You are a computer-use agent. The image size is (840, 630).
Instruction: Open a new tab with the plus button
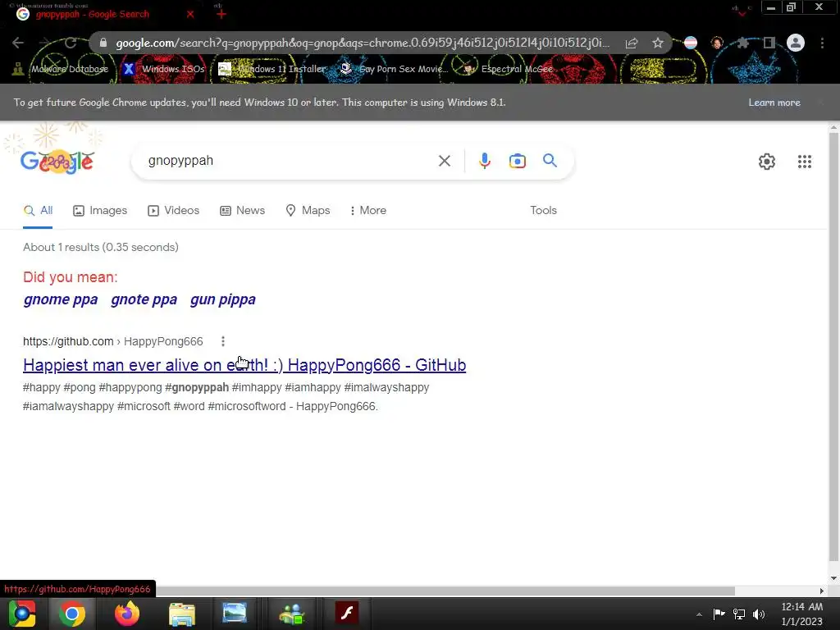[x=221, y=14]
